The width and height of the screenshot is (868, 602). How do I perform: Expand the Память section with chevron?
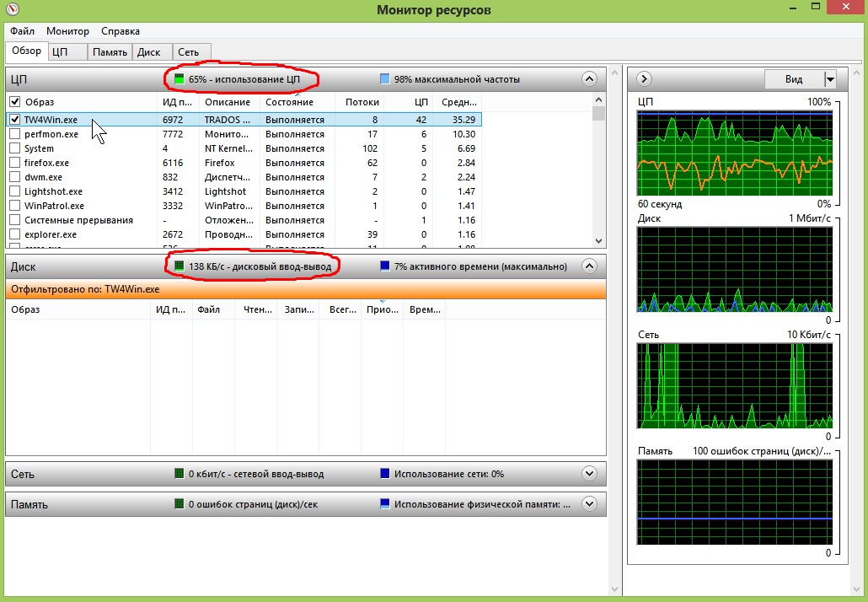point(590,504)
